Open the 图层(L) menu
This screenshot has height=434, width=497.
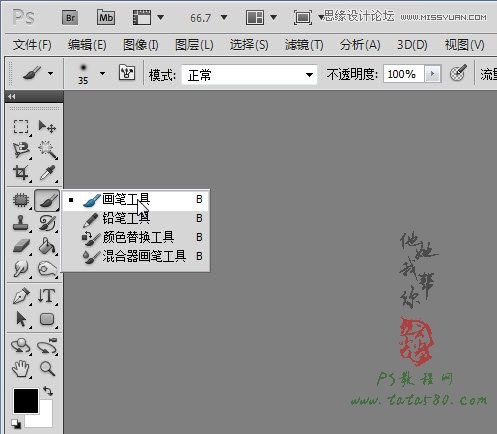[194, 45]
